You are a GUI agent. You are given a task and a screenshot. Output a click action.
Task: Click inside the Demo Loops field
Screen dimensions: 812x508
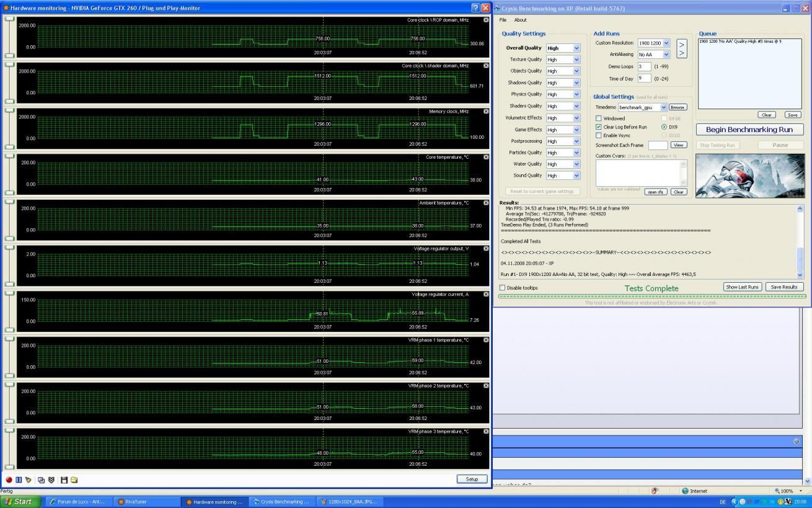pos(645,66)
